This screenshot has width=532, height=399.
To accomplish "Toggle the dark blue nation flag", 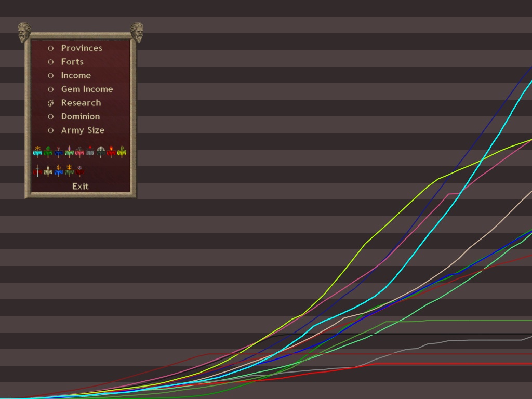I will (x=59, y=152).
